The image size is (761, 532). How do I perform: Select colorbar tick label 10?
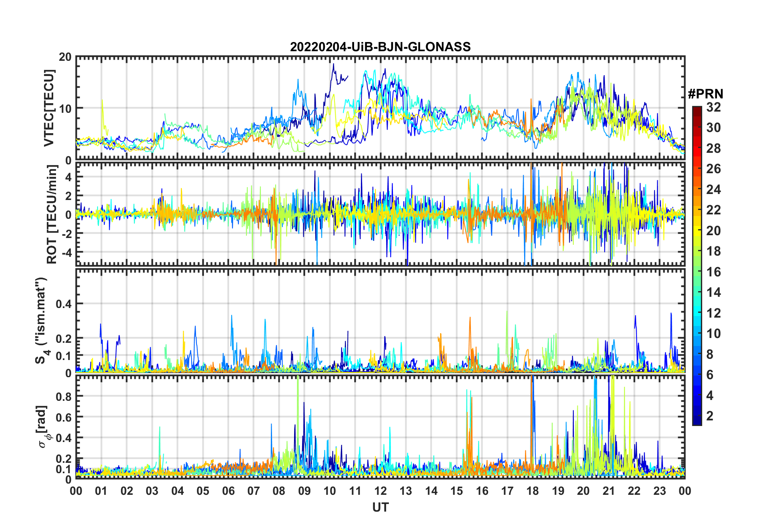point(713,334)
